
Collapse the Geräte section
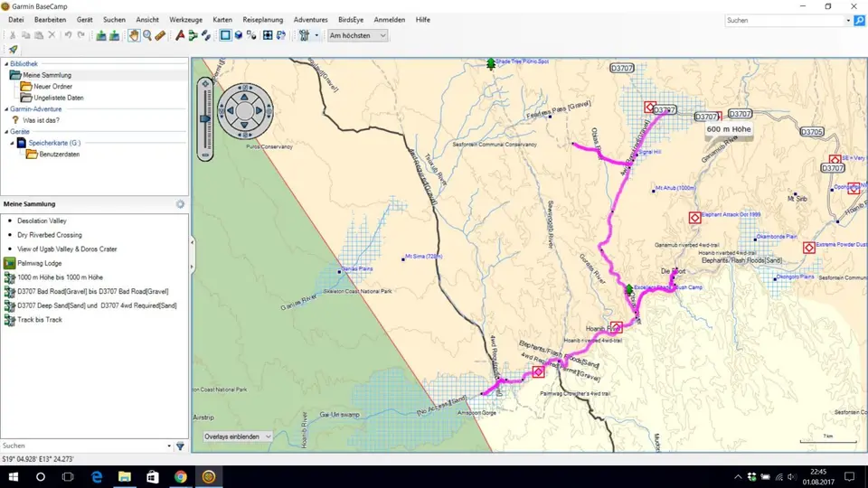coord(6,132)
